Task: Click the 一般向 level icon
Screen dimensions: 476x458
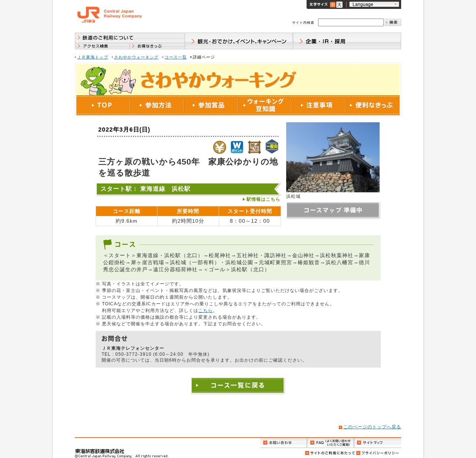Action: [272, 147]
